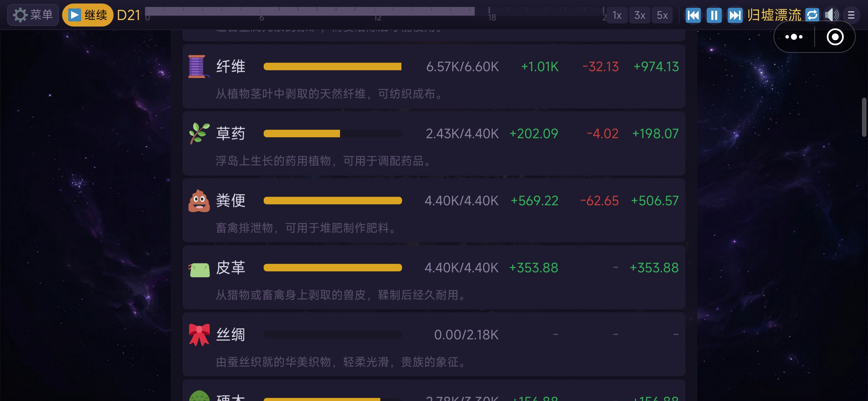Select the 粪便 resource name
The height and width of the screenshot is (401, 868).
coord(230,201)
